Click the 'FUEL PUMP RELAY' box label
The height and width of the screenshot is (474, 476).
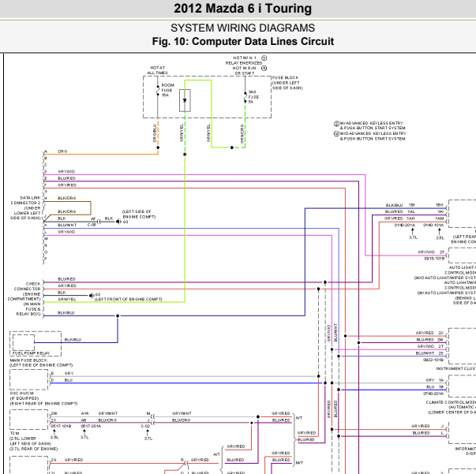coord(31,353)
